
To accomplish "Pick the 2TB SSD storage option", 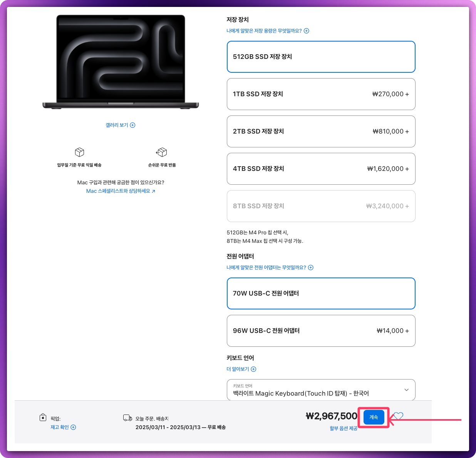I will (x=321, y=131).
